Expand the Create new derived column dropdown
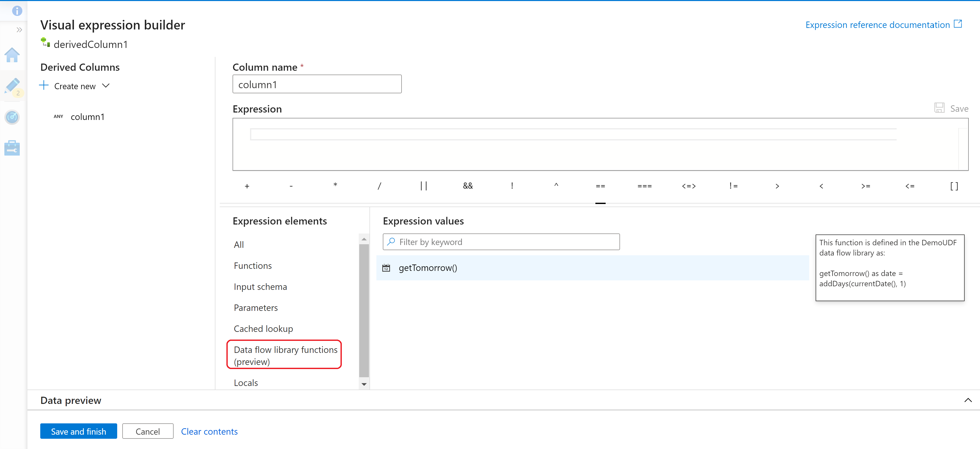The image size is (980, 449). pos(106,86)
